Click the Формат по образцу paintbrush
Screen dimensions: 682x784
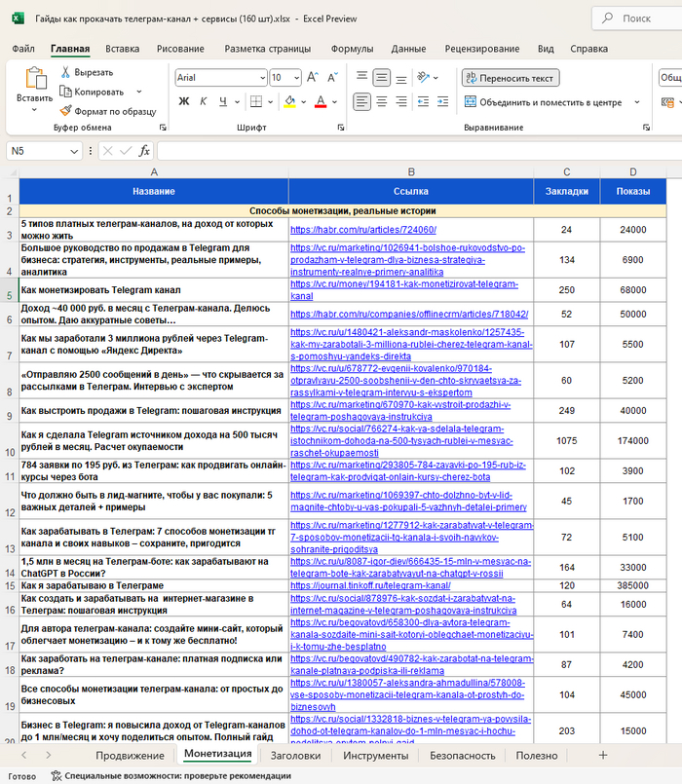[x=65, y=111]
